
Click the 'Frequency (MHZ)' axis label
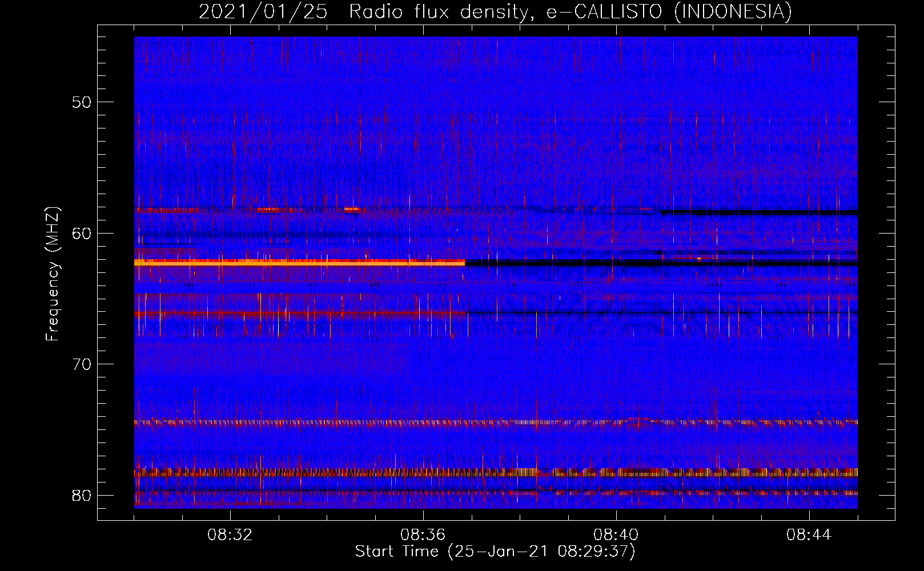pyautogui.click(x=53, y=274)
